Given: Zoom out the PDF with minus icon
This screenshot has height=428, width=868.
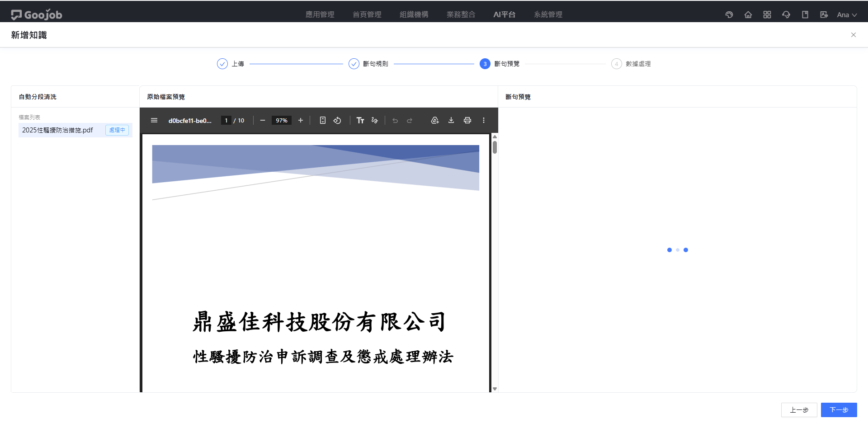Looking at the screenshot, I should (263, 120).
